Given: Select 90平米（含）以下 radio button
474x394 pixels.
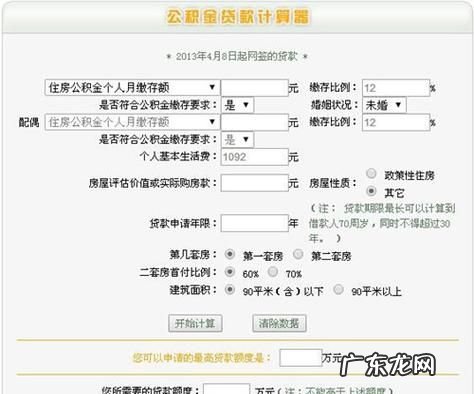Looking at the screenshot, I should coord(230,289).
